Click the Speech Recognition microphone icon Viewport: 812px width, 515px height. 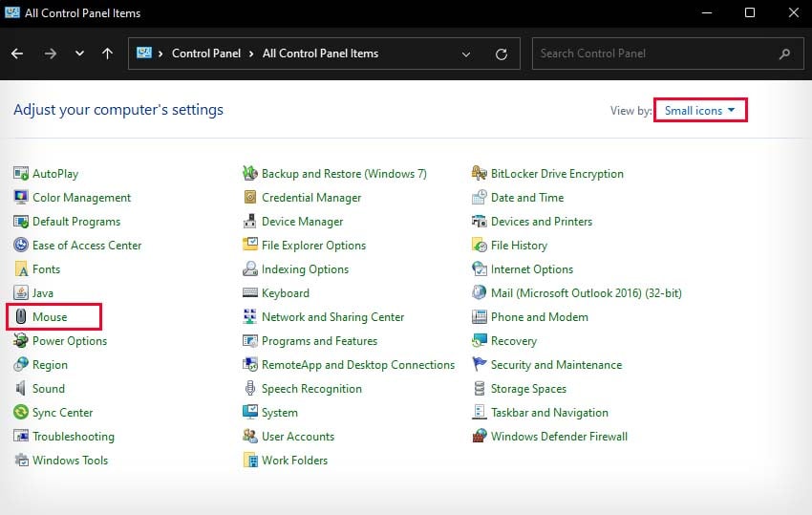click(249, 388)
